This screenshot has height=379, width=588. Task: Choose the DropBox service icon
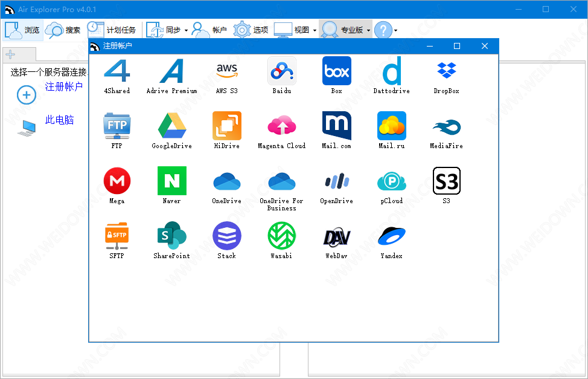[446, 71]
